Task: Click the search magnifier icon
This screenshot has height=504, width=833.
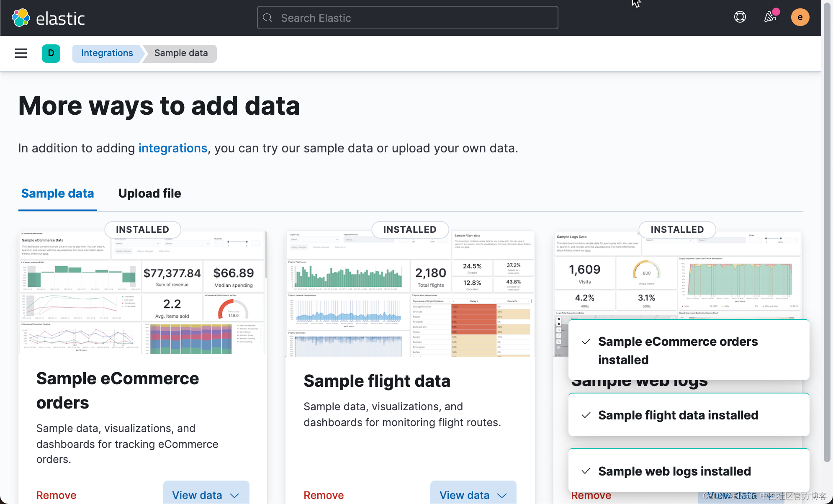Action: point(268,18)
